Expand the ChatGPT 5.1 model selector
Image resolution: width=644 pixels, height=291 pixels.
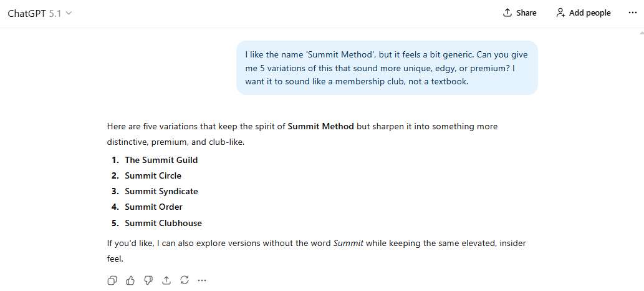click(x=40, y=13)
